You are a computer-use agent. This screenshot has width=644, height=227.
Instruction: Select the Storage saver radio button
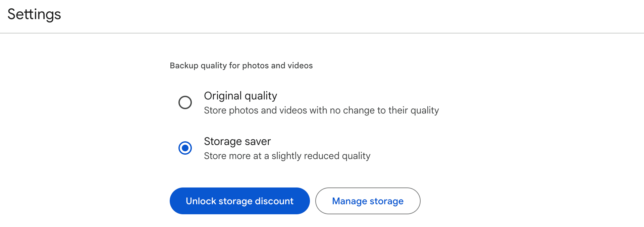click(185, 148)
